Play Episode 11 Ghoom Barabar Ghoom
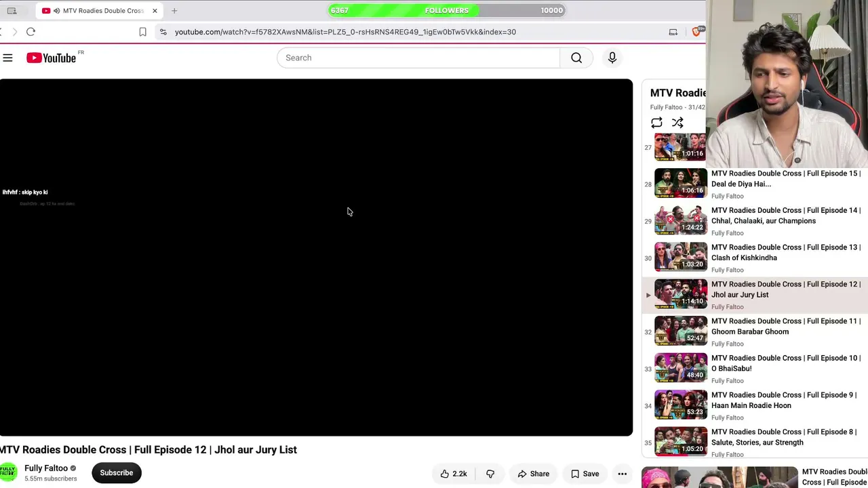 (x=786, y=326)
